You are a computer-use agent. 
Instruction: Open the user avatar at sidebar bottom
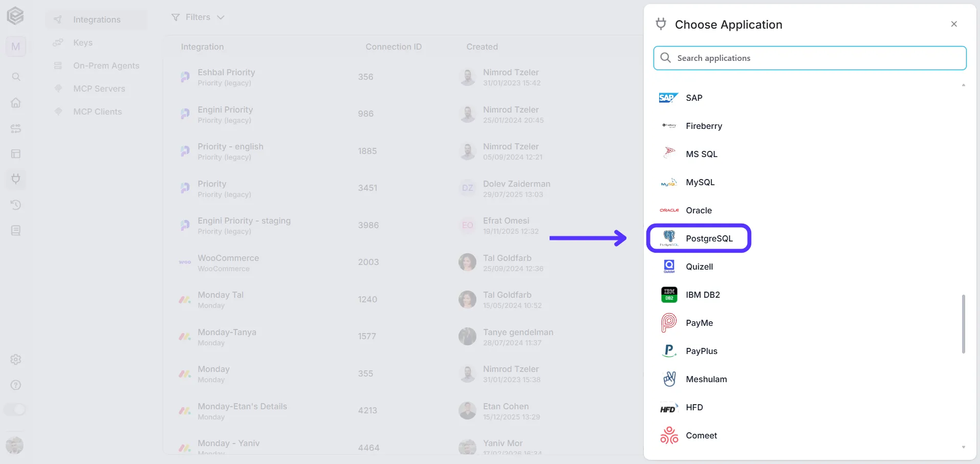pyautogui.click(x=15, y=445)
